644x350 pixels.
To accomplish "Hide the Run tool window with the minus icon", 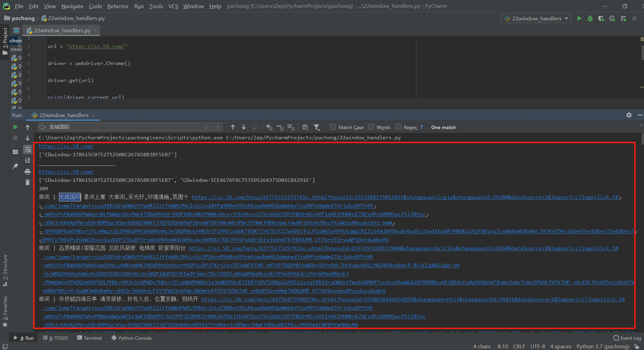I will [x=640, y=115].
